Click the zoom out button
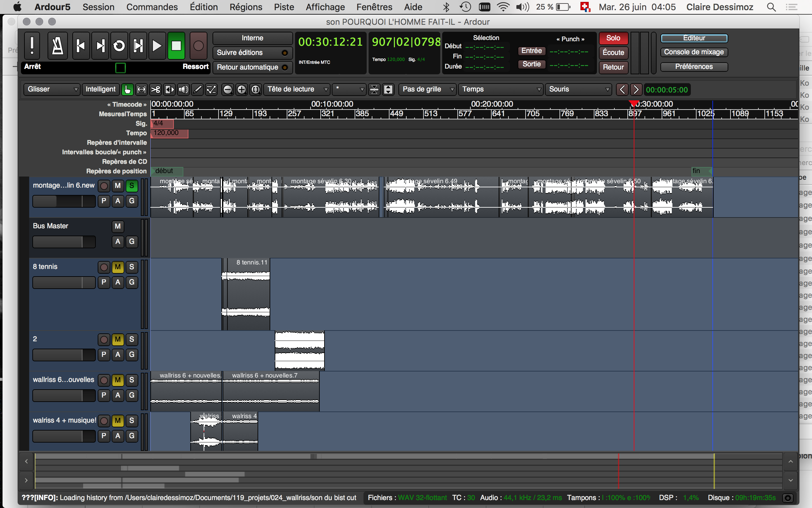This screenshot has height=508, width=812. (227, 89)
